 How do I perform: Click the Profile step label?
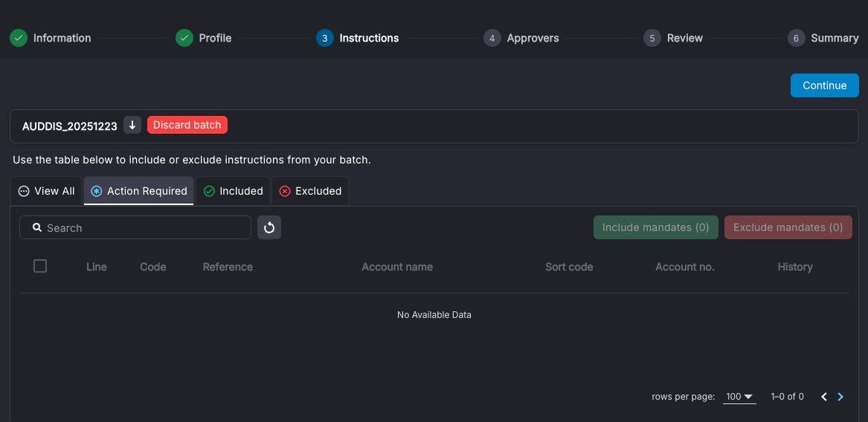(216, 38)
